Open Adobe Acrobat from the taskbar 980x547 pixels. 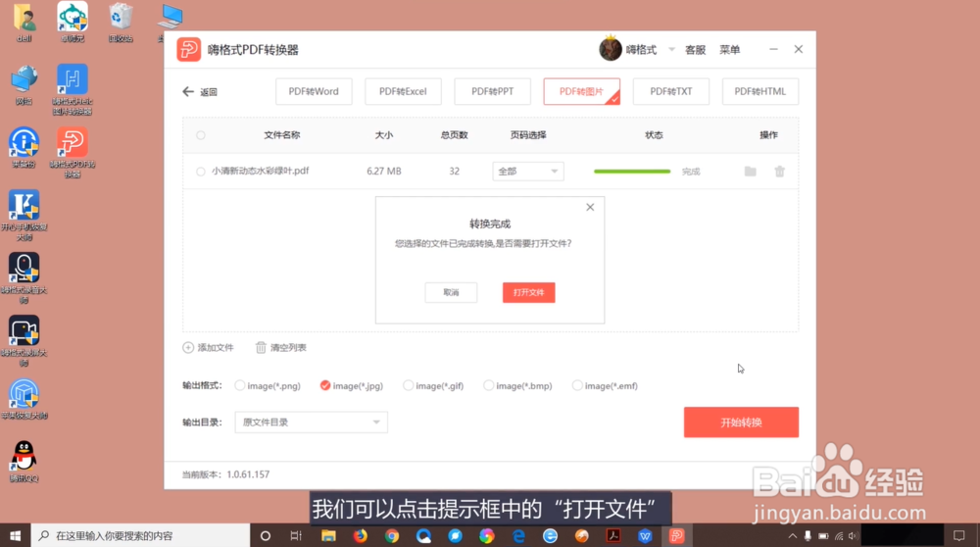[613, 536]
